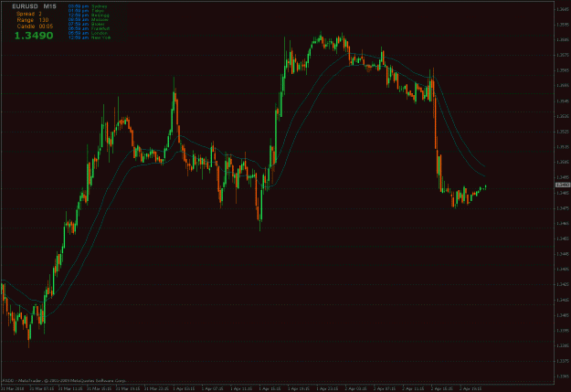Click the Frankfurt session time row

(x=89, y=28)
